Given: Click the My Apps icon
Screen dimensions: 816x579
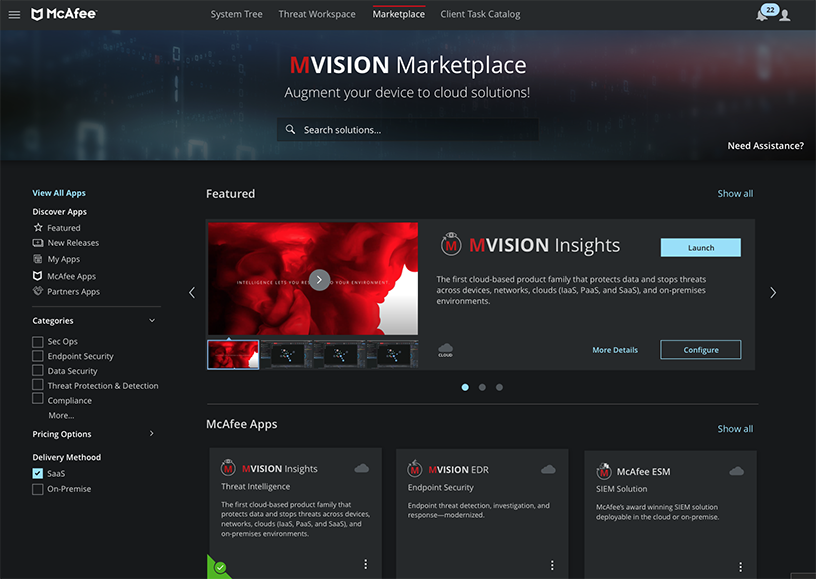Looking at the screenshot, I should [x=37, y=259].
